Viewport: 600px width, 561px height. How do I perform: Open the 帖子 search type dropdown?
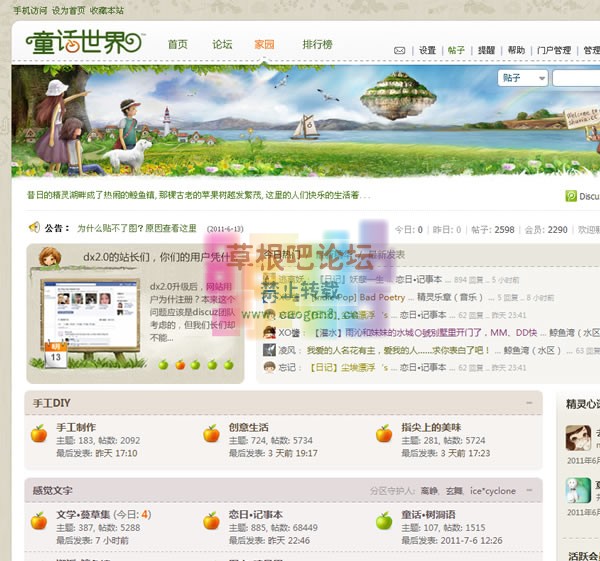click(x=522, y=78)
